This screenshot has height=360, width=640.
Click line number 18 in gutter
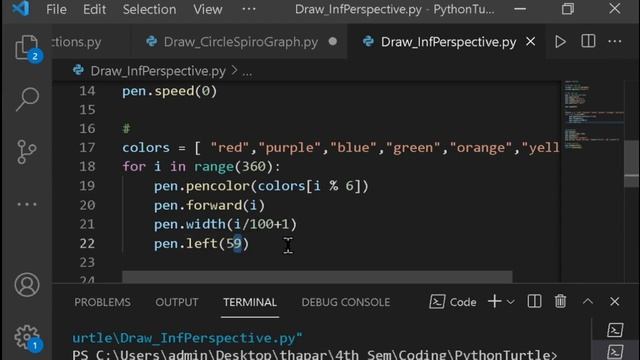87,167
